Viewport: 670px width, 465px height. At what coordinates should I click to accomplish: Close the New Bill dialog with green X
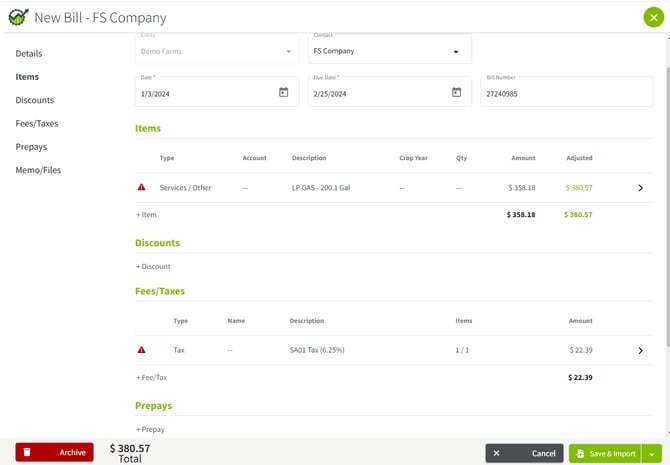click(653, 17)
